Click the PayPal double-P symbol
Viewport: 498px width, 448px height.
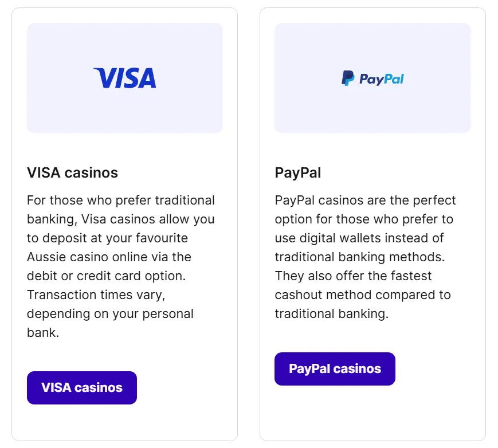[x=348, y=78]
